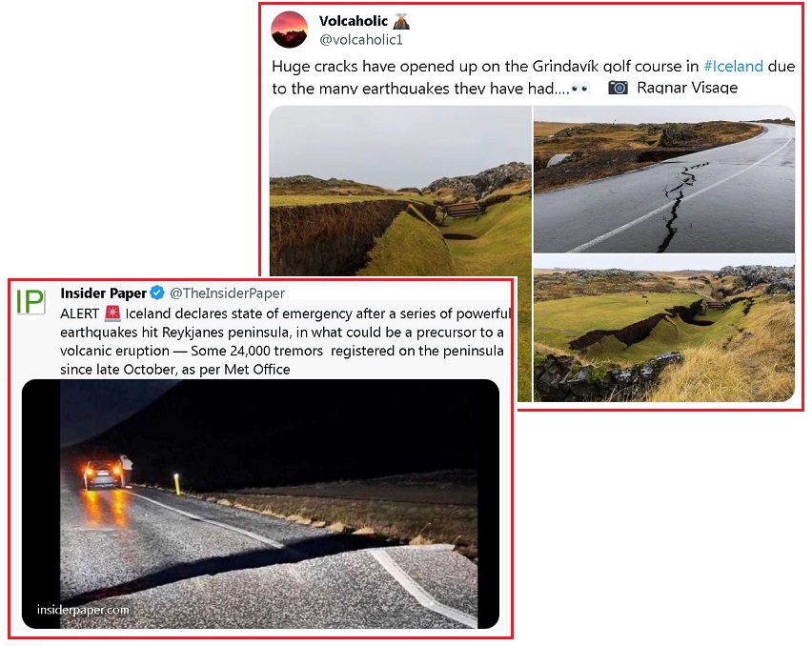Click the insiderpaper.com watermark
812x646 pixels.
(83, 610)
